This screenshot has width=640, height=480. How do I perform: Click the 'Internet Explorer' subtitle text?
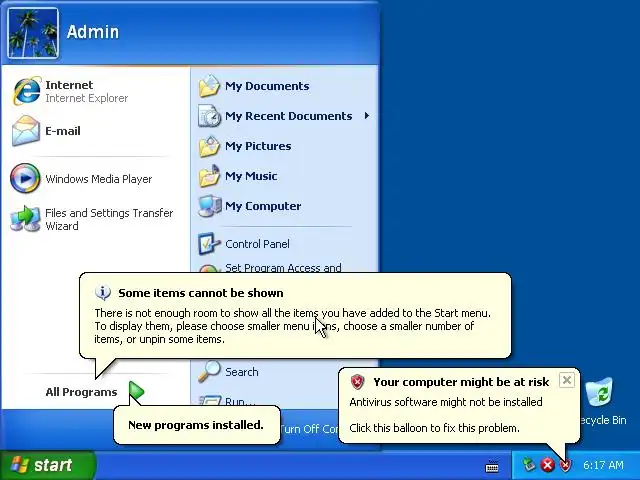click(x=87, y=98)
